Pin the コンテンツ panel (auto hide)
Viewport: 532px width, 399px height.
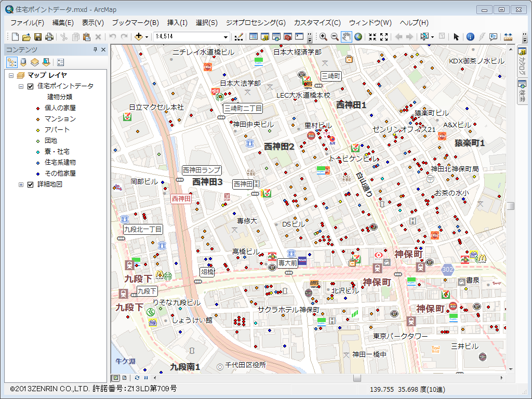96,49
